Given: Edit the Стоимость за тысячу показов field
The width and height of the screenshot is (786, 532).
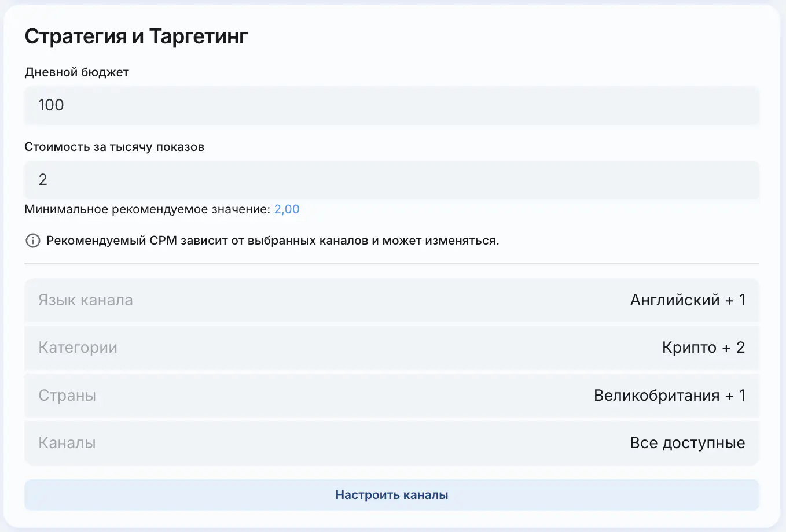Looking at the screenshot, I should click(x=392, y=180).
